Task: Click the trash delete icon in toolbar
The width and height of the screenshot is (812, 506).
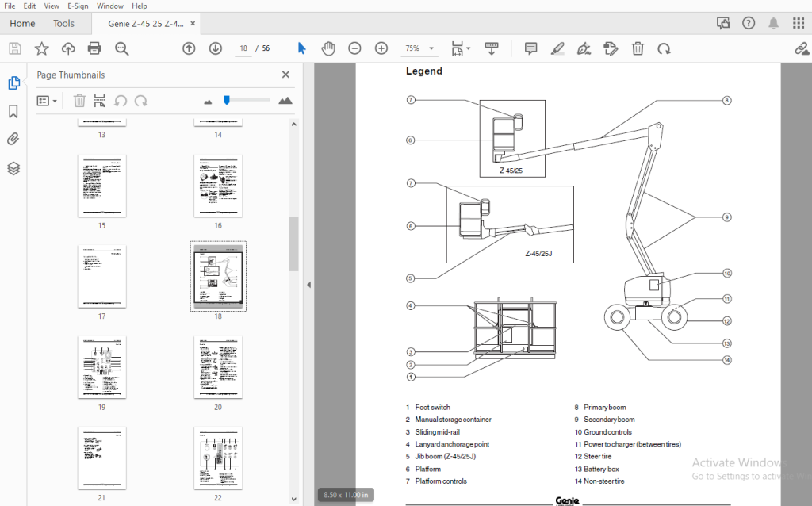Action: [638, 48]
